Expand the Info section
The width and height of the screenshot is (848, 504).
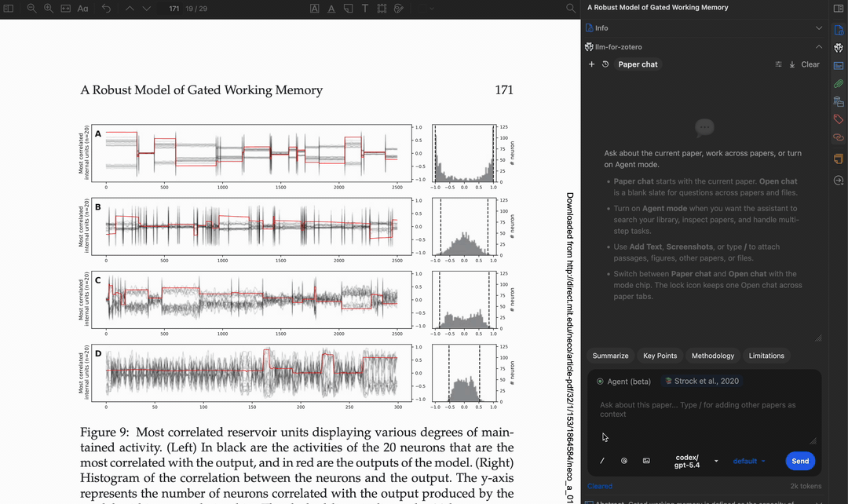pos(819,27)
